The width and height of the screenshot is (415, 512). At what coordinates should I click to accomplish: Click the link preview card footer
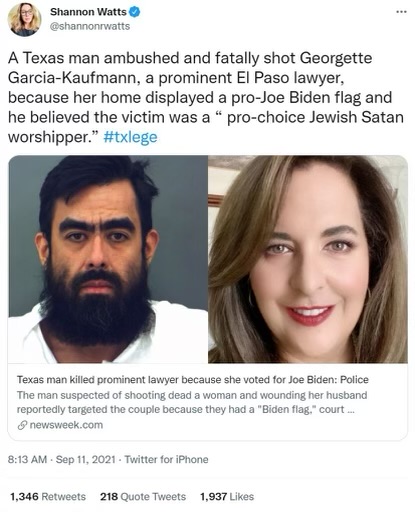(x=208, y=402)
